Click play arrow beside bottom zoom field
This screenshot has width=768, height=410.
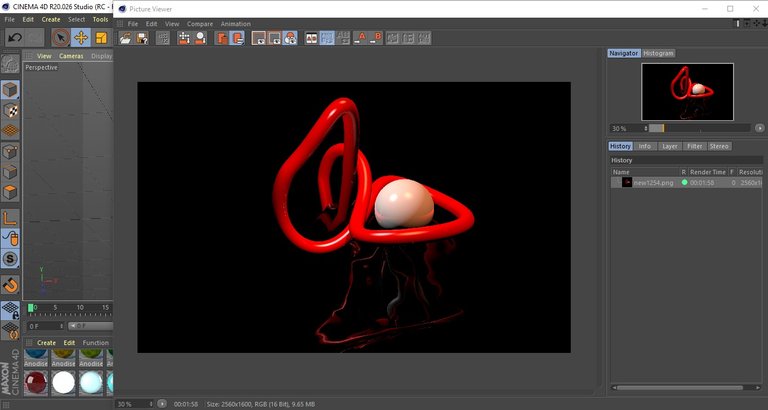(162, 404)
